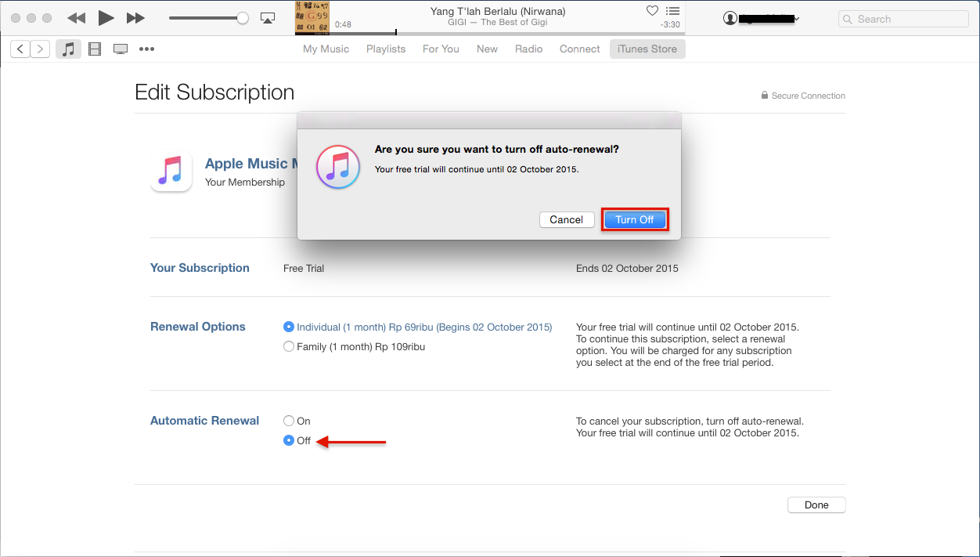Viewport: 980px width, 557px height.
Task: Love the song with heart icon
Action: coord(652,11)
